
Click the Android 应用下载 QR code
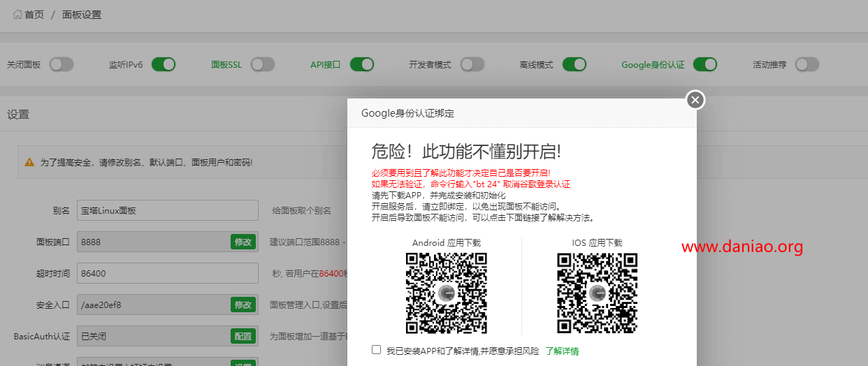pos(447,293)
